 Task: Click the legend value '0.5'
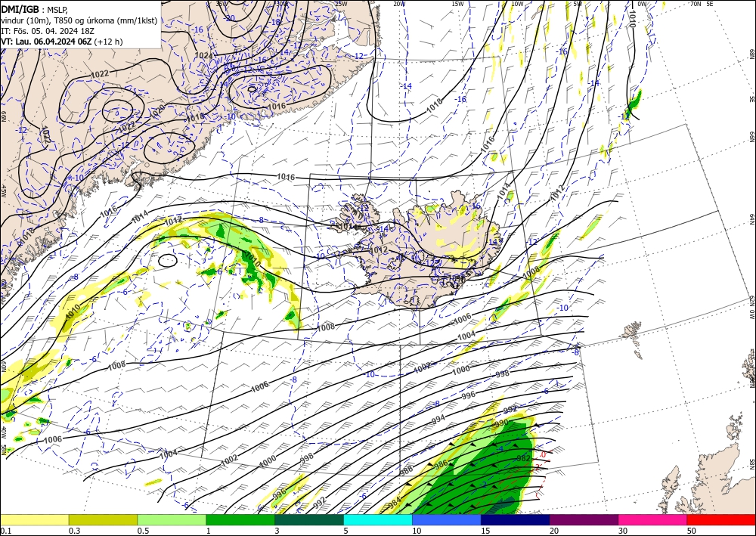pyautogui.click(x=143, y=531)
